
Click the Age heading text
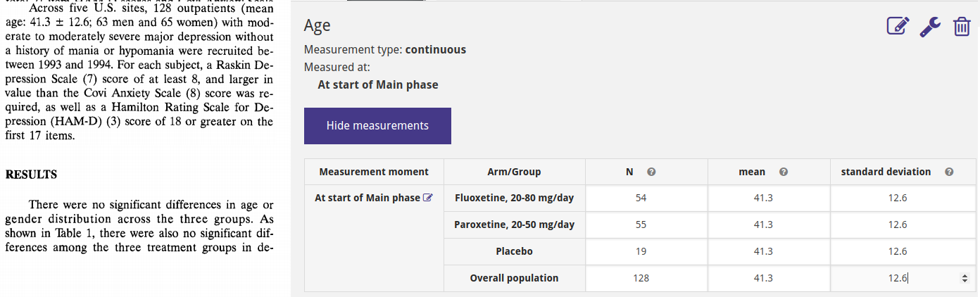pyautogui.click(x=317, y=26)
